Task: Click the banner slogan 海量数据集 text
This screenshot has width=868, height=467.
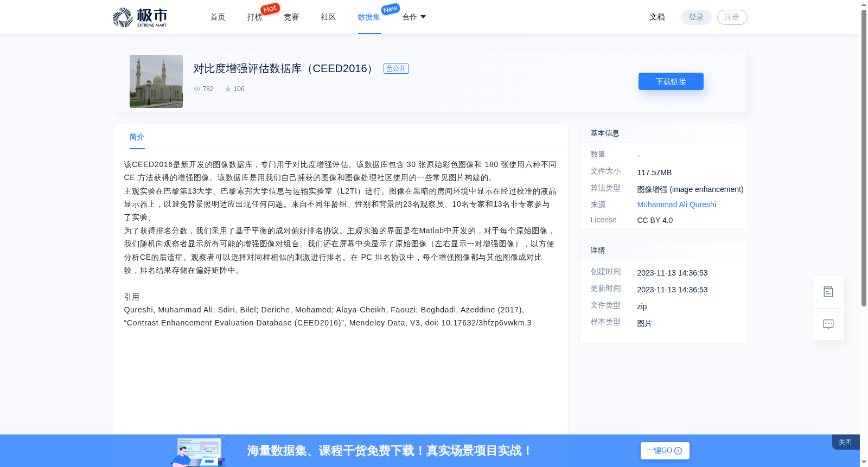Action: tap(390, 451)
